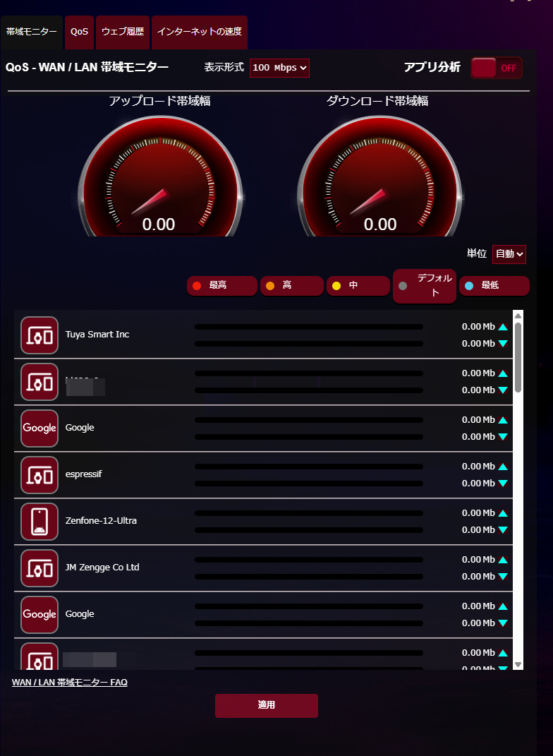
Task: Switch to the QoS tab
Action: click(x=80, y=32)
